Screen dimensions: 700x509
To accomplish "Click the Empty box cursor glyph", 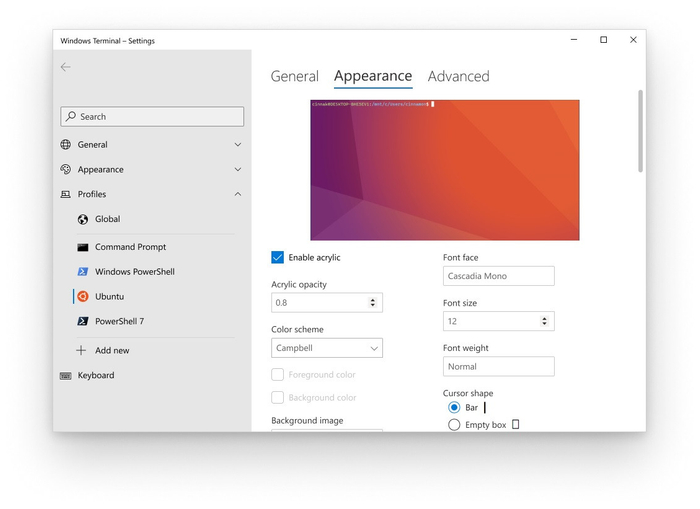I will point(516,424).
